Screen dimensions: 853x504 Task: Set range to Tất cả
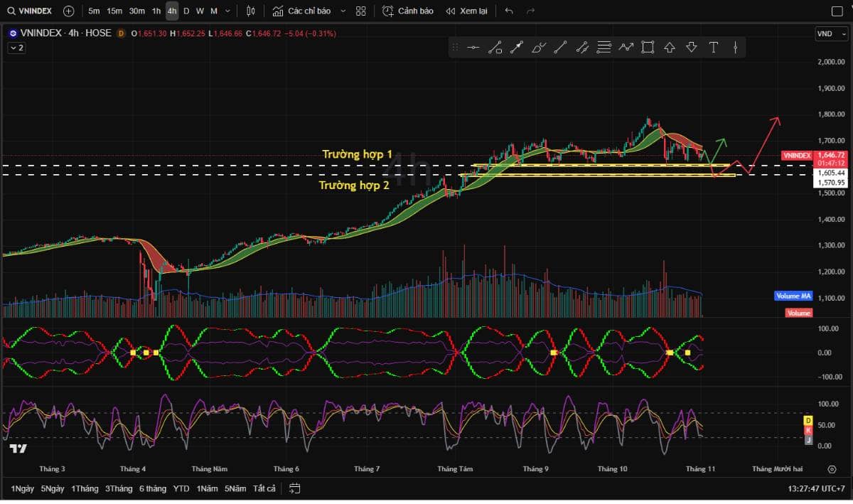click(264, 488)
